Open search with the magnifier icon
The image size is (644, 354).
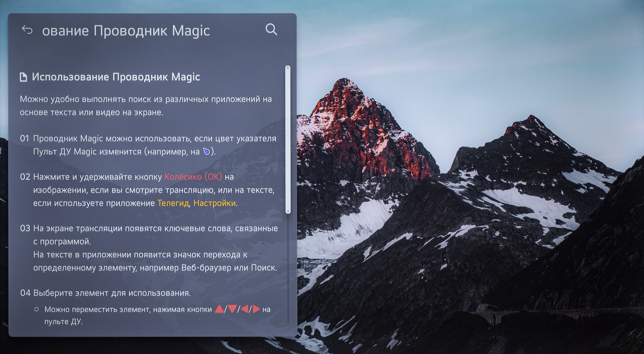(x=271, y=30)
